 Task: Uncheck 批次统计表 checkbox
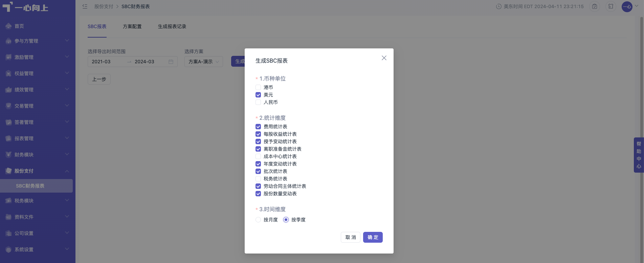pos(258,171)
